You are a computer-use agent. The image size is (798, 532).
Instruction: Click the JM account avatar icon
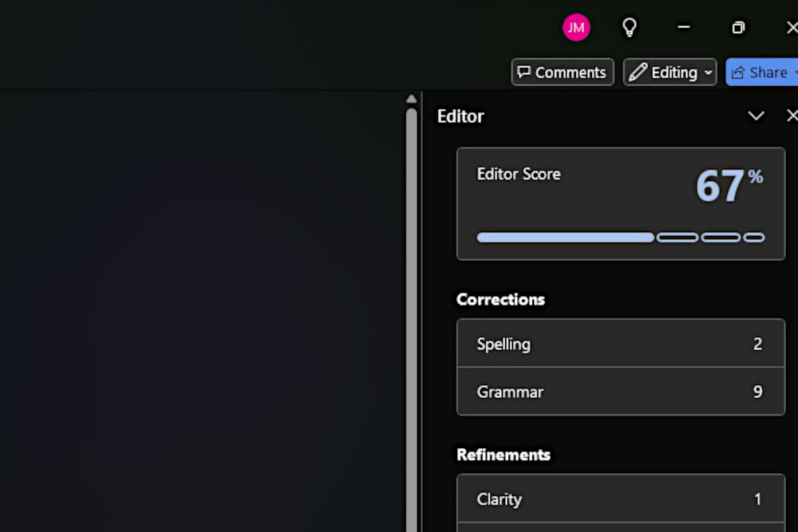(x=576, y=27)
